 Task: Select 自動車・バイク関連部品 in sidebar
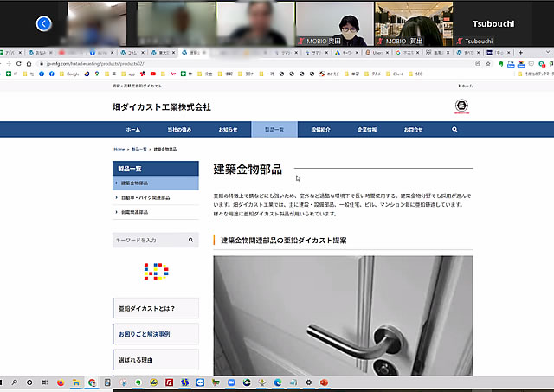pos(156,198)
